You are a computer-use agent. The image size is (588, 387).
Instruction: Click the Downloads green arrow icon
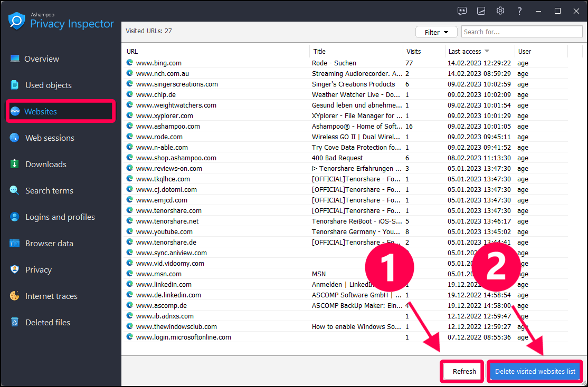(15, 164)
